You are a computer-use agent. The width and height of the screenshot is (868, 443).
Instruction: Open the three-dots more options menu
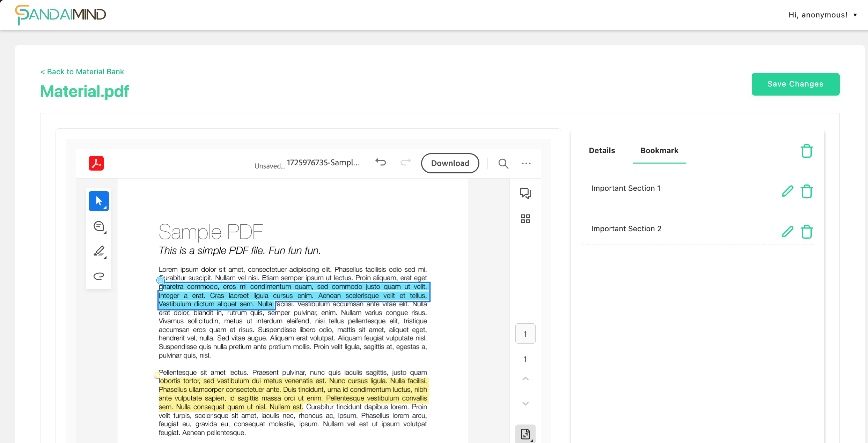click(x=526, y=163)
